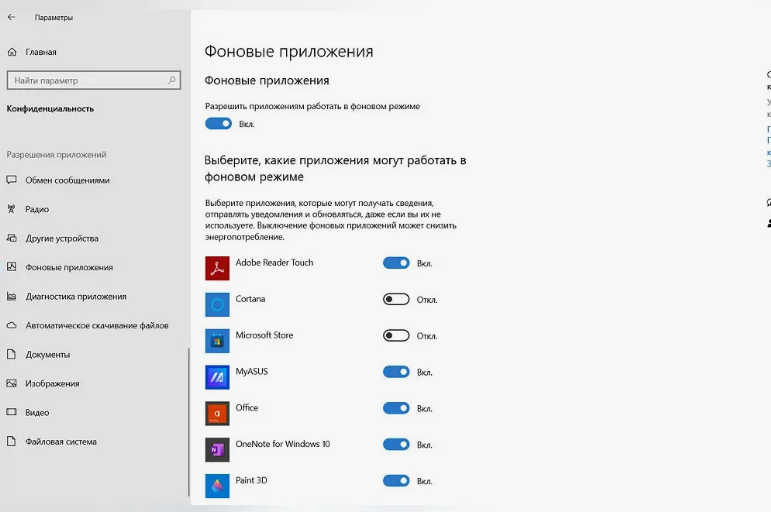This screenshot has height=512, width=771.
Task: Click the Другие устройства icon
Action: [11, 238]
